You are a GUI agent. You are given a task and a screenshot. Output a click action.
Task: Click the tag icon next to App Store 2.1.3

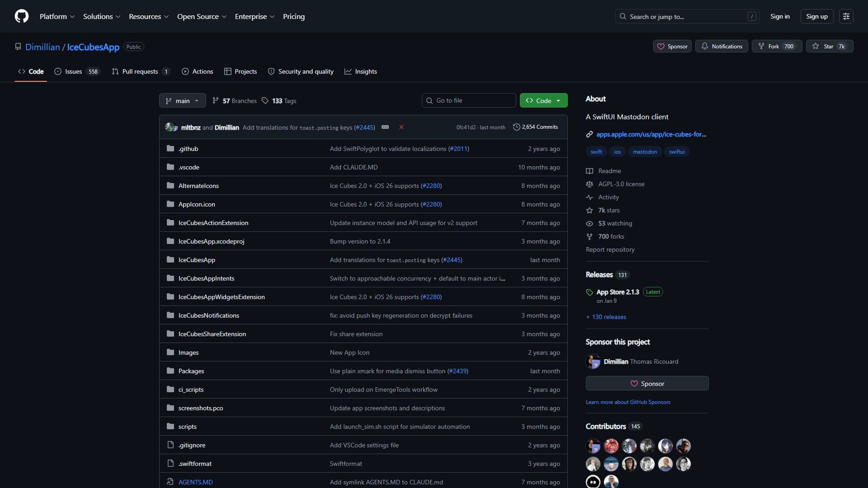coord(590,292)
